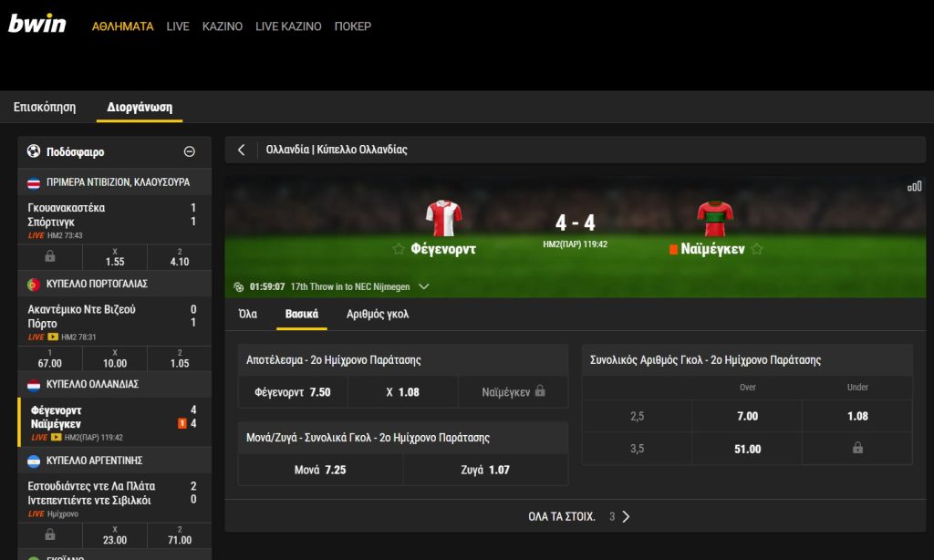Image resolution: width=934 pixels, height=560 pixels.
Task: Switch to the Βασικά markets tab
Action: click(x=301, y=314)
